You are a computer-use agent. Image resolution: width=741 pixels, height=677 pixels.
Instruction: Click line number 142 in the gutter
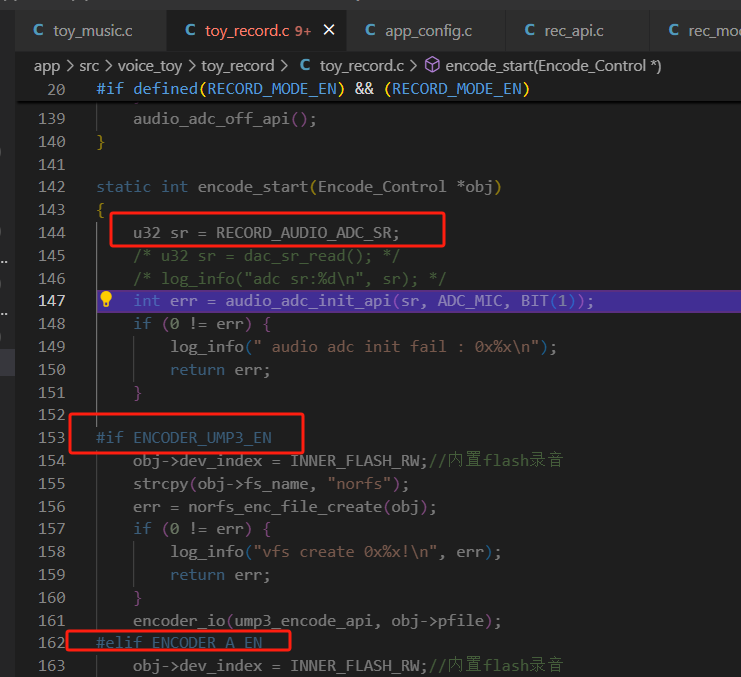coord(52,187)
